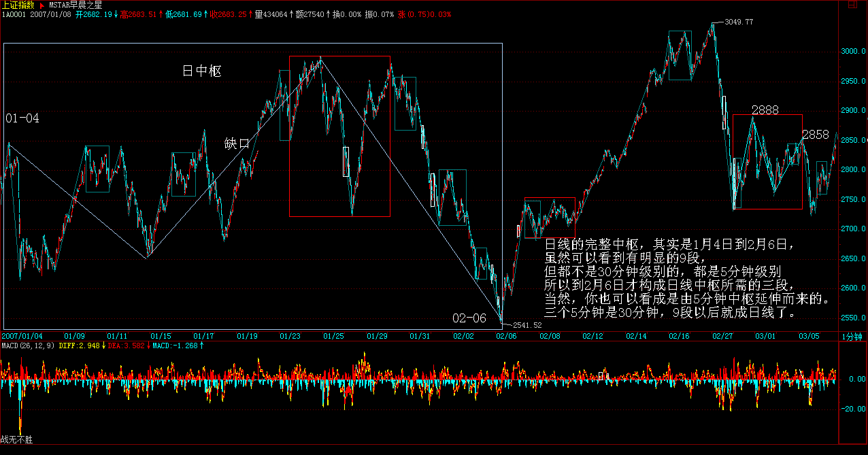
Task: Click the 2007/01/04 date on time axis
Action: (x=22, y=336)
